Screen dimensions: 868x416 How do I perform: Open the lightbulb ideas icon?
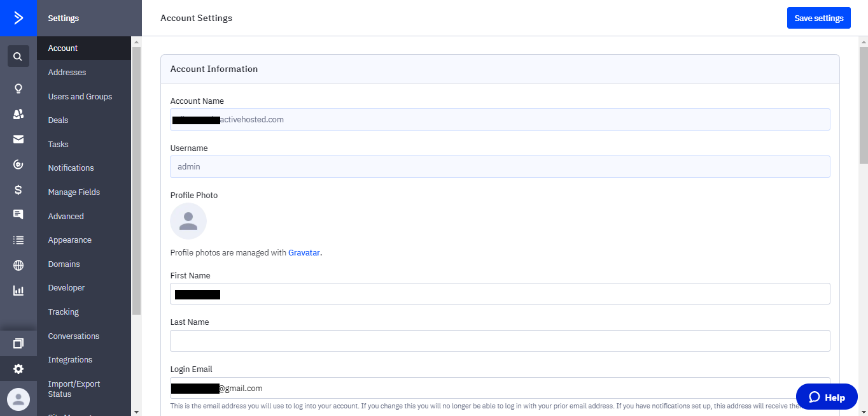(x=18, y=89)
